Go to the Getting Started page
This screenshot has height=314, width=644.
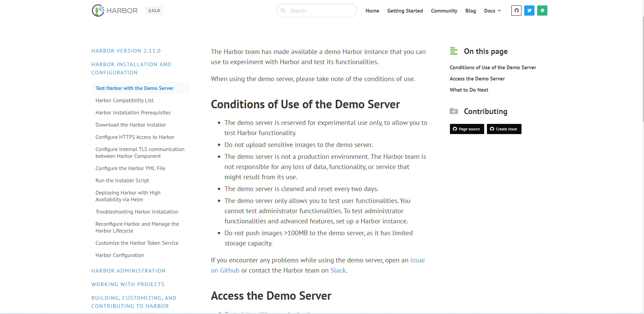point(405,11)
